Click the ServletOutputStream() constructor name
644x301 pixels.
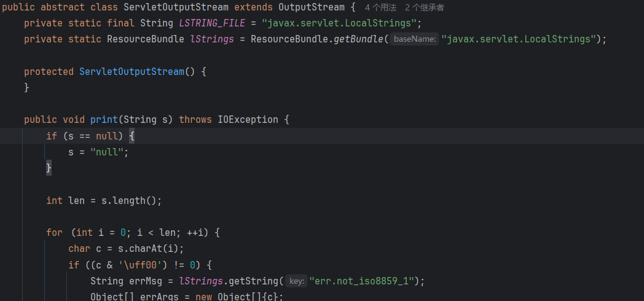point(132,71)
